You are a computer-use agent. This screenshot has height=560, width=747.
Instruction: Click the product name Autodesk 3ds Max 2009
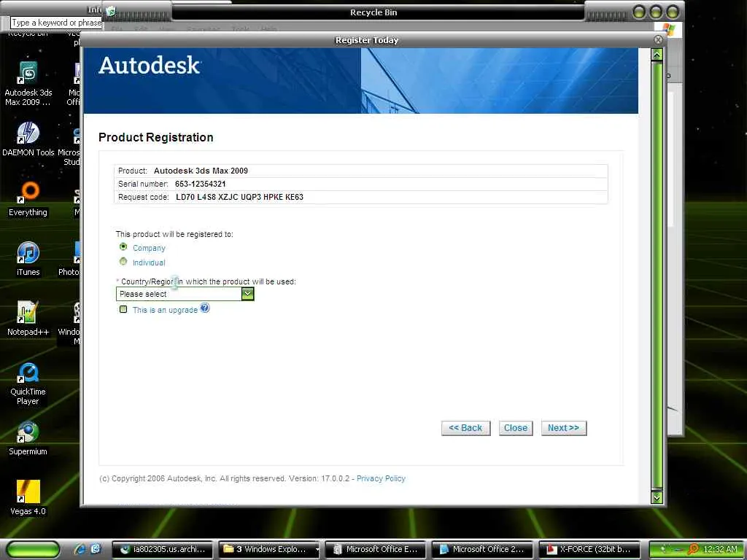(201, 171)
